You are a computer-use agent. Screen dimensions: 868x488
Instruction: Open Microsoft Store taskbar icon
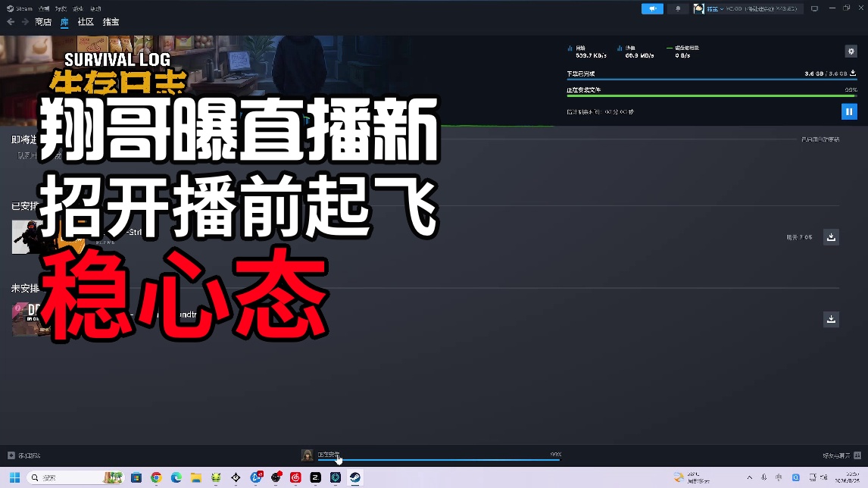[x=136, y=477]
